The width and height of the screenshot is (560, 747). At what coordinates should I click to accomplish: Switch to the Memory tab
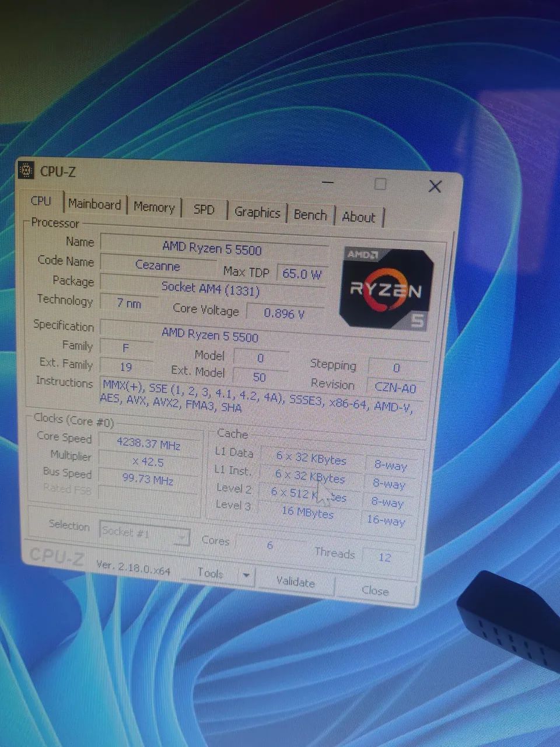coord(154,207)
